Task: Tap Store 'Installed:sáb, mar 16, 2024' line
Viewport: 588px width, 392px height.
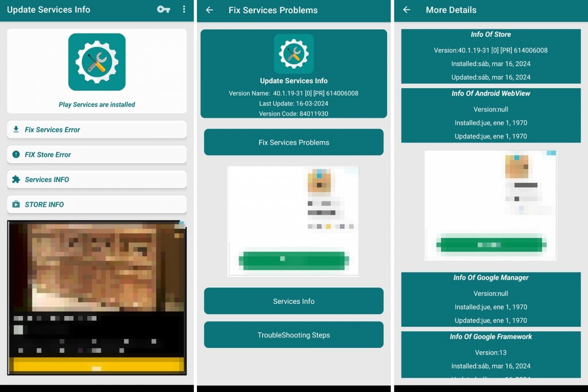Action: (x=491, y=64)
